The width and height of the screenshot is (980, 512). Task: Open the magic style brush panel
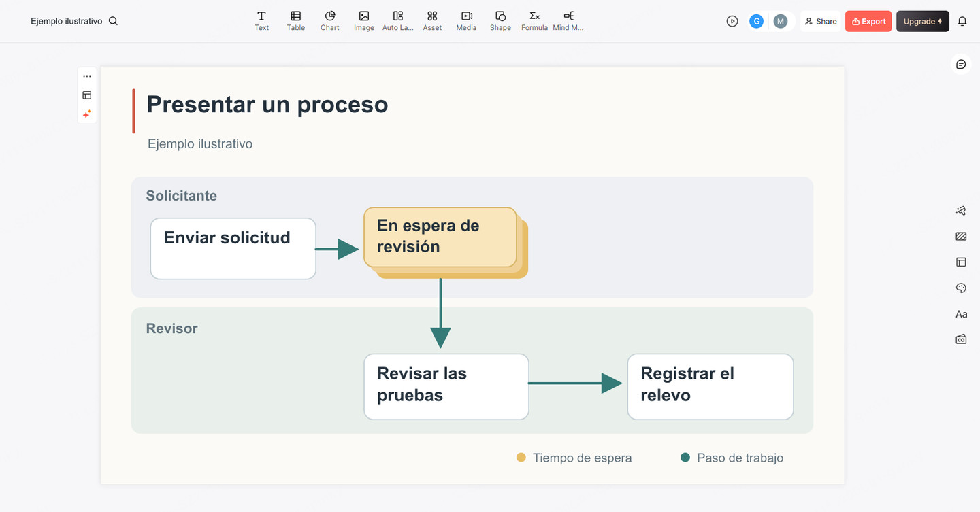click(961, 211)
